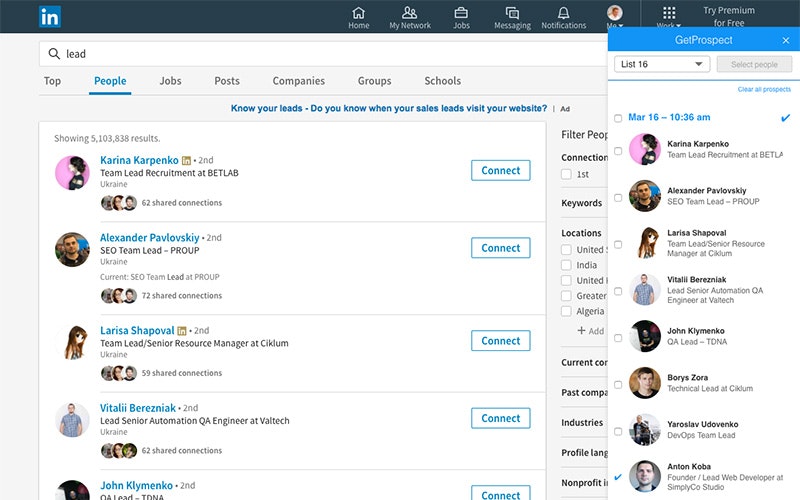This screenshot has height=500, width=800.
Task: Switch to the Schools tab
Action: [x=443, y=81]
